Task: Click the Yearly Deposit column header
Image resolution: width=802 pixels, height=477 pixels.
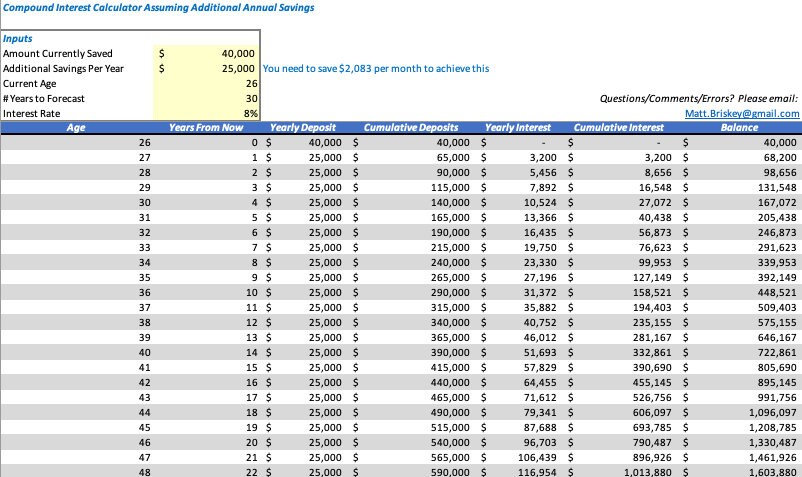Action: click(x=303, y=128)
